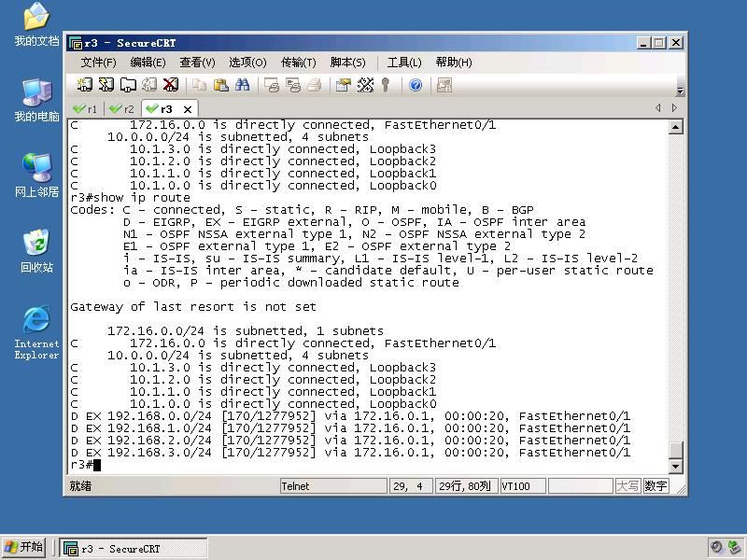The image size is (747, 560).
Task: Click the Copy toolbar icon
Action: pyautogui.click(x=199, y=85)
